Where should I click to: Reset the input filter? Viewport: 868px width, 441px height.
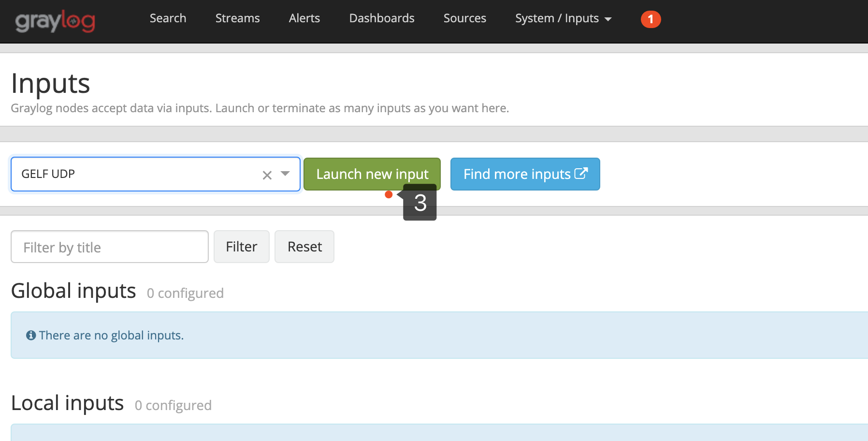(x=304, y=247)
